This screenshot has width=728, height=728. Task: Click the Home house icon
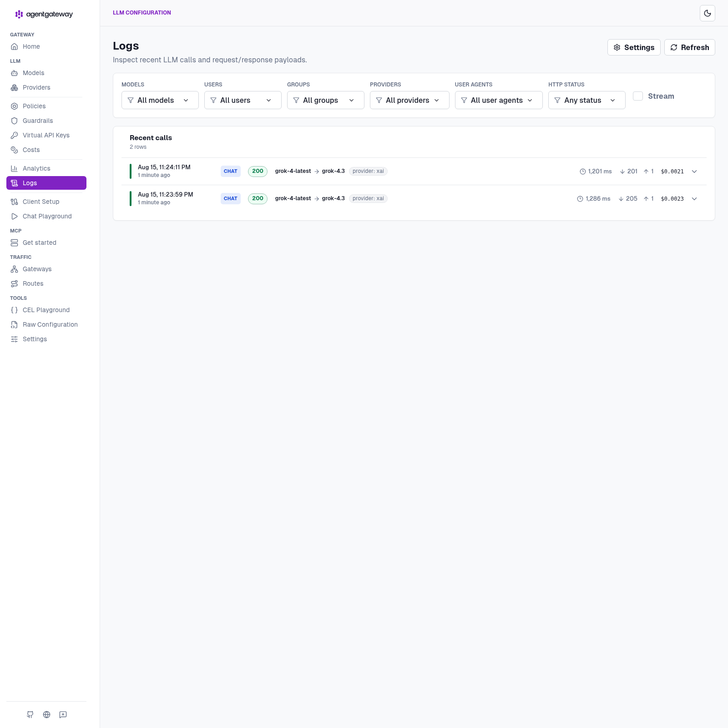tap(15, 46)
